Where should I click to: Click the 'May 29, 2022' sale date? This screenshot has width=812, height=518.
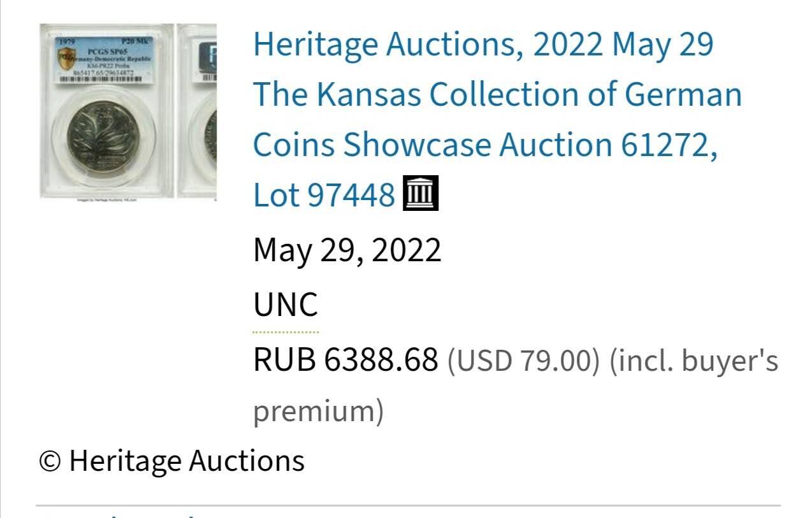pyautogui.click(x=347, y=250)
